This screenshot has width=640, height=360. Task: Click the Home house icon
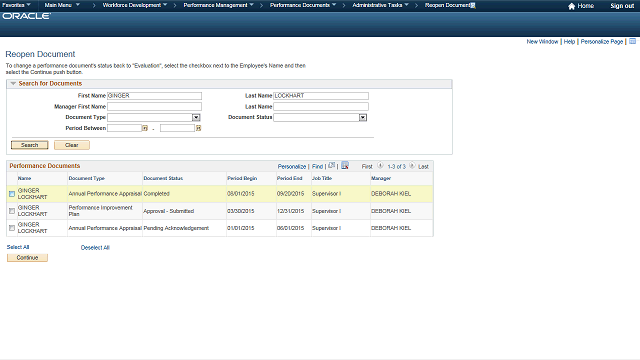pos(571,6)
